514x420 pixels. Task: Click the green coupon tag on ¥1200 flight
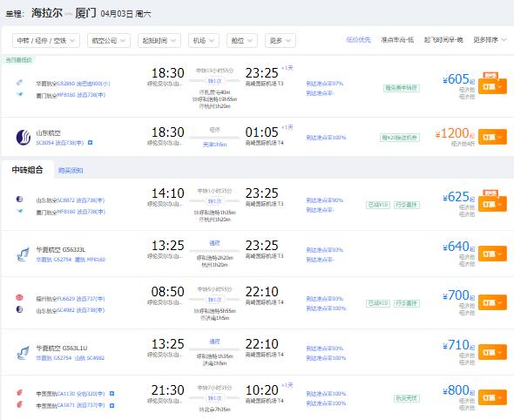400,138
